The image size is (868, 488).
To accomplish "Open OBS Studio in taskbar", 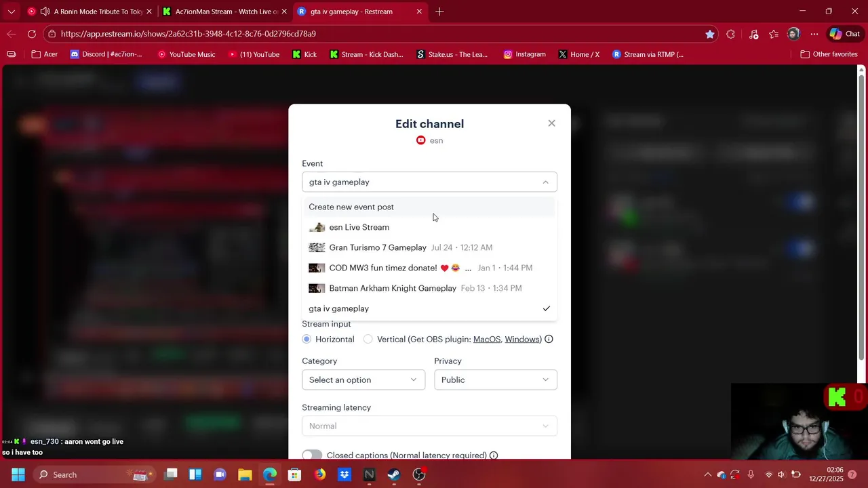I will click(x=419, y=474).
